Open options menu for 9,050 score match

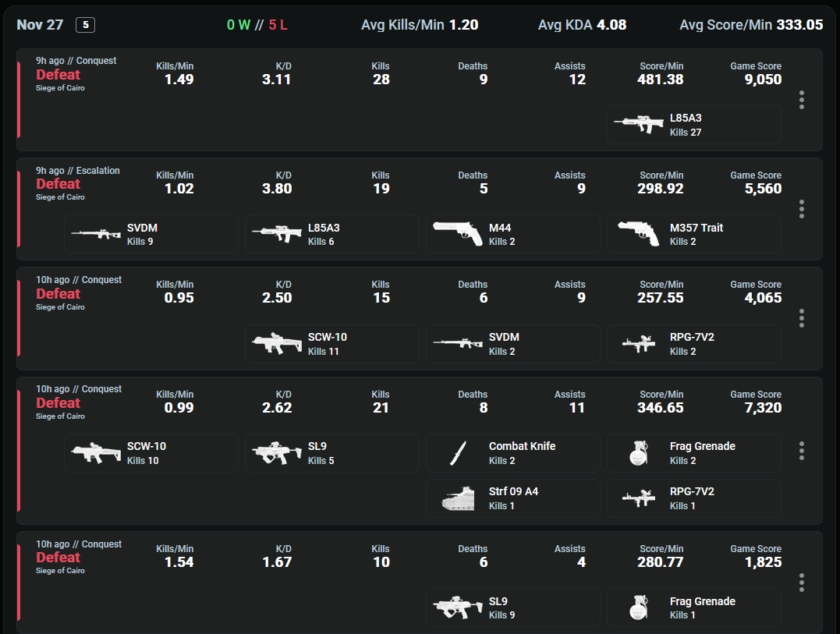coord(802,100)
